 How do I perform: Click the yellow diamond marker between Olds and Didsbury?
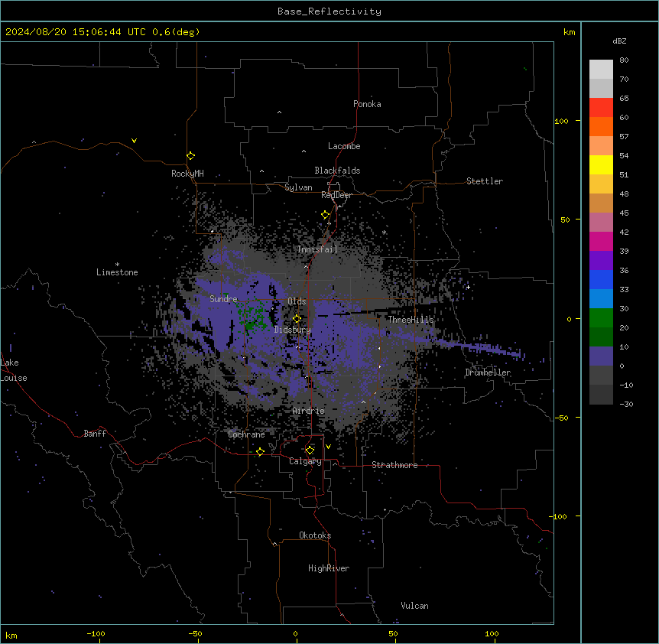297,319
